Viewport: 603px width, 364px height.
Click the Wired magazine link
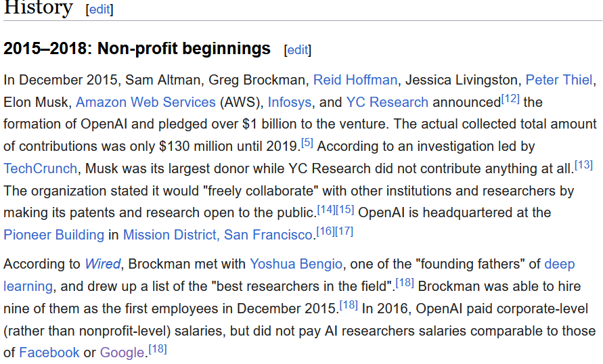tap(103, 264)
